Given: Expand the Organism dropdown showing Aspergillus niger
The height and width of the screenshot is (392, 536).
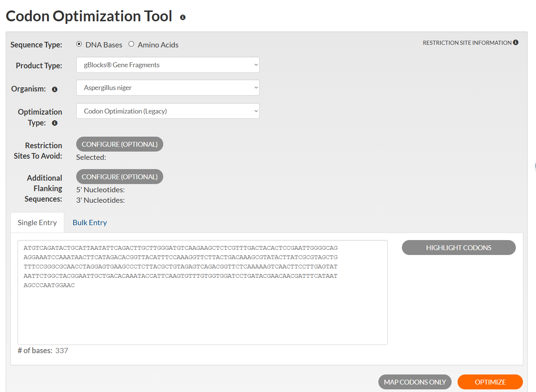Looking at the screenshot, I should coord(168,88).
